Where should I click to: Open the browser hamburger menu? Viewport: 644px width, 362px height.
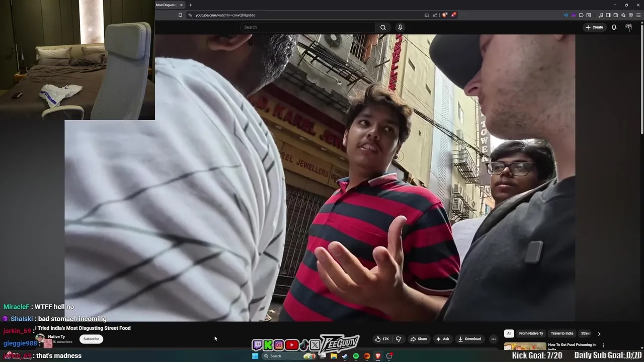(x=638, y=15)
